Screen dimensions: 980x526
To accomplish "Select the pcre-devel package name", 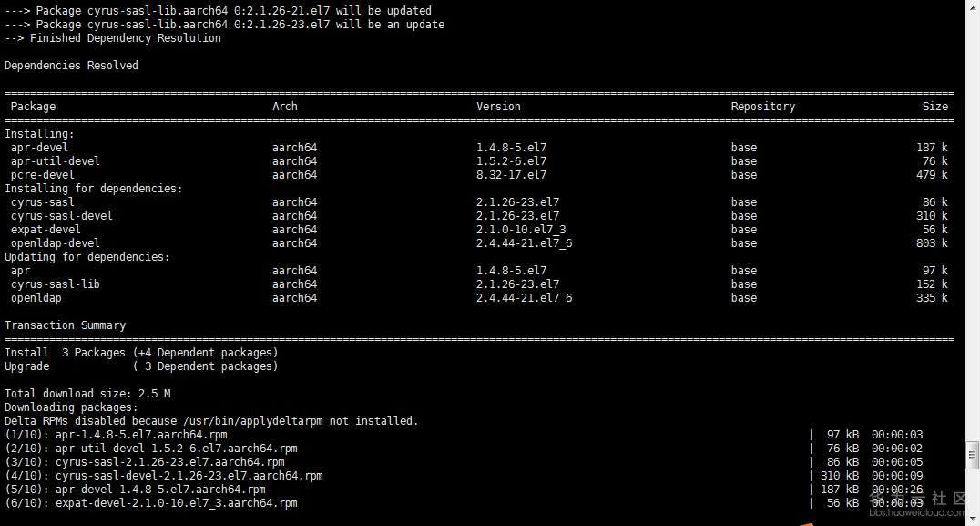I will [x=43, y=175].
